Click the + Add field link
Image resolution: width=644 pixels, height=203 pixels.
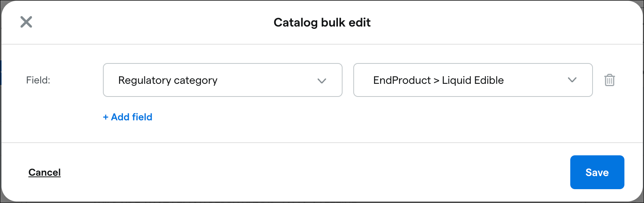(127, 117)
